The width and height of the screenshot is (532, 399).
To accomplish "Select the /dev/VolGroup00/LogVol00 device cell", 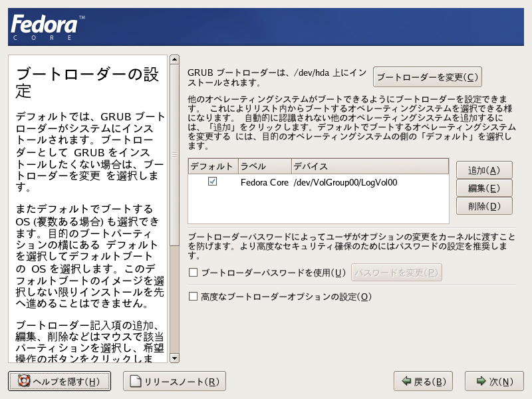I will pos(345,182).
